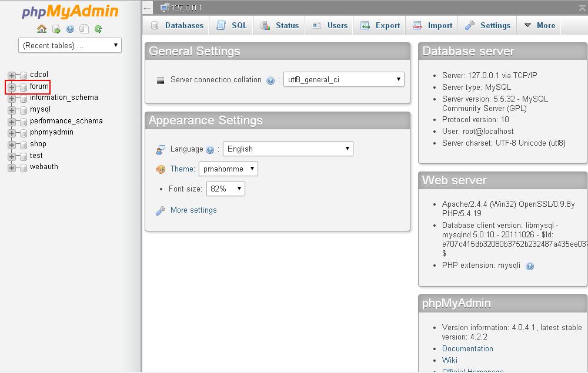Select the Import tab
Screen dimensions: 588x373
(432, 25)
